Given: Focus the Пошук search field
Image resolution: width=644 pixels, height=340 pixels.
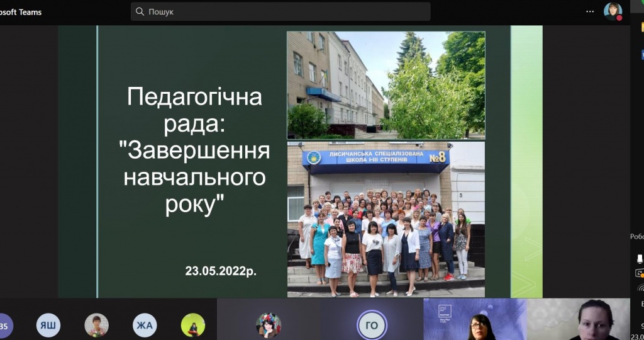Looking at the screenshot, I should [283, 11].
